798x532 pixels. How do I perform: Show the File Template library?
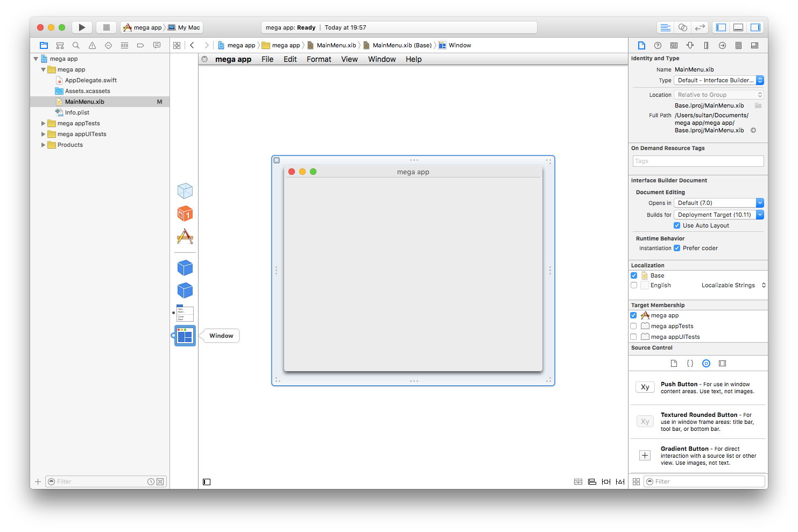click(674, 364)
